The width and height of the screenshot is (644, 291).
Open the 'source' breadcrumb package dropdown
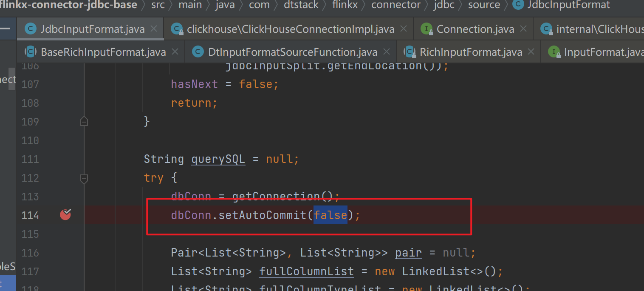point(484,5)
